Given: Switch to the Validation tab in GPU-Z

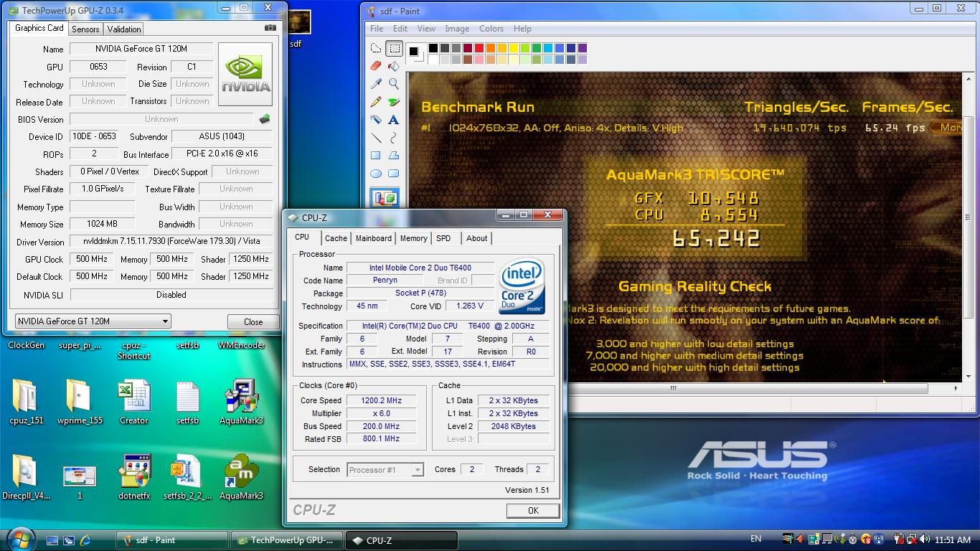Looking at the screenshot, I should 124,29.
